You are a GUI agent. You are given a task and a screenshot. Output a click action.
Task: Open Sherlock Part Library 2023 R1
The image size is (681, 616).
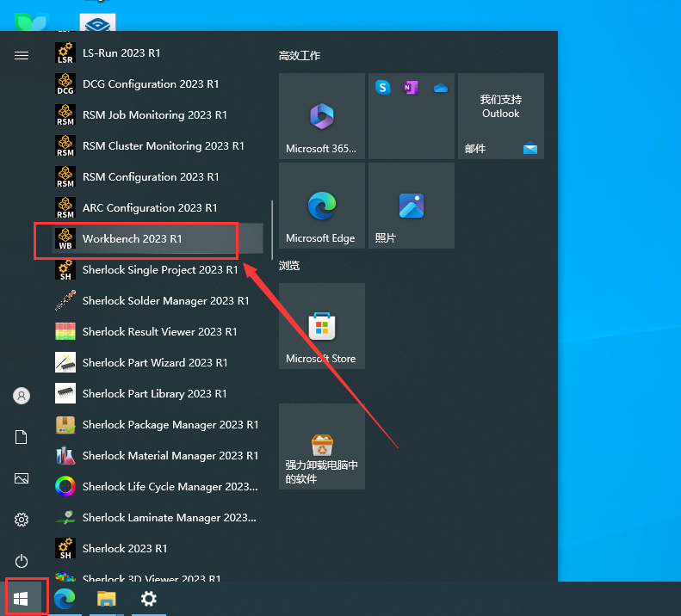click(154, 394)
